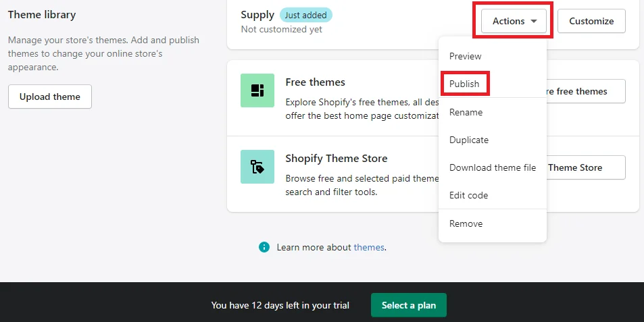Click the info icon beside Learn more
This screenshot has height=322, width=644.
tap(264, 247)
